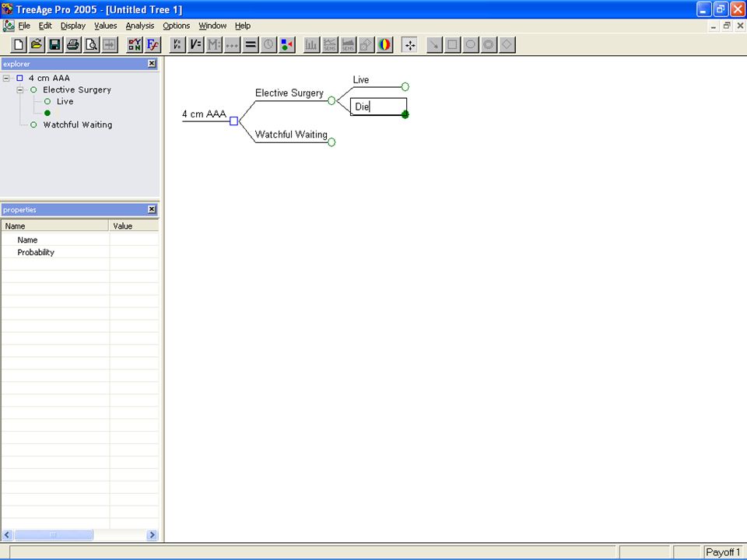Click the grayed clock toolbar icon
Viewport: 747px width, 560px height.
pyautogui.click(x=268, y=45)
